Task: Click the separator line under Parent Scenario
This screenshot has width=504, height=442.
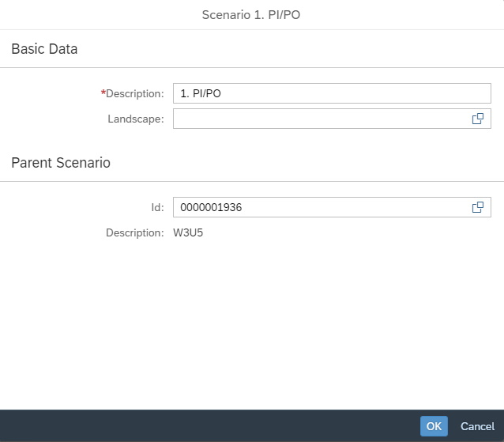Action: pos(252,181)
